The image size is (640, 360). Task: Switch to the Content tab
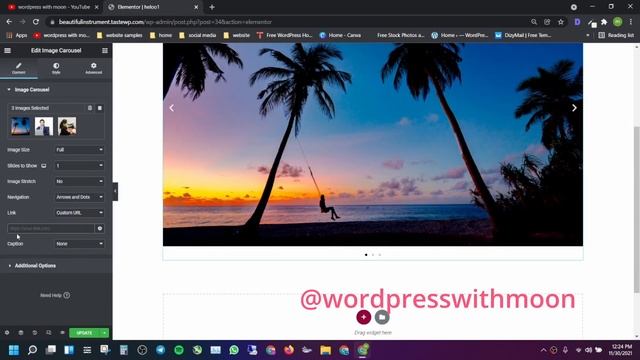point(18,68)
